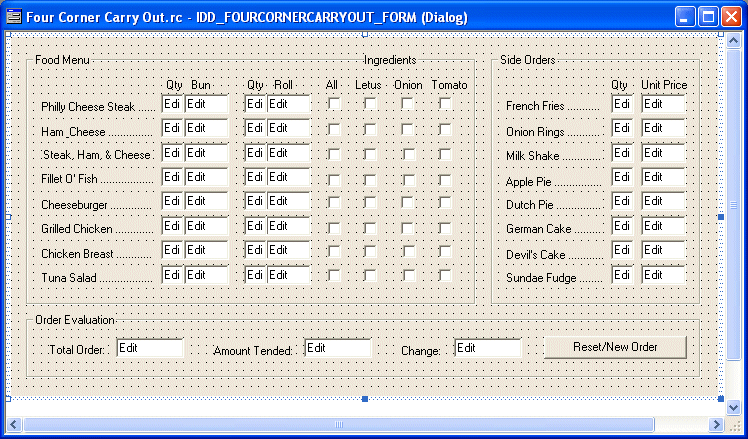Click the Roll price edit box for Cheeseburger
This screenshot has width=748, height=439.
[x=289, y=201]
